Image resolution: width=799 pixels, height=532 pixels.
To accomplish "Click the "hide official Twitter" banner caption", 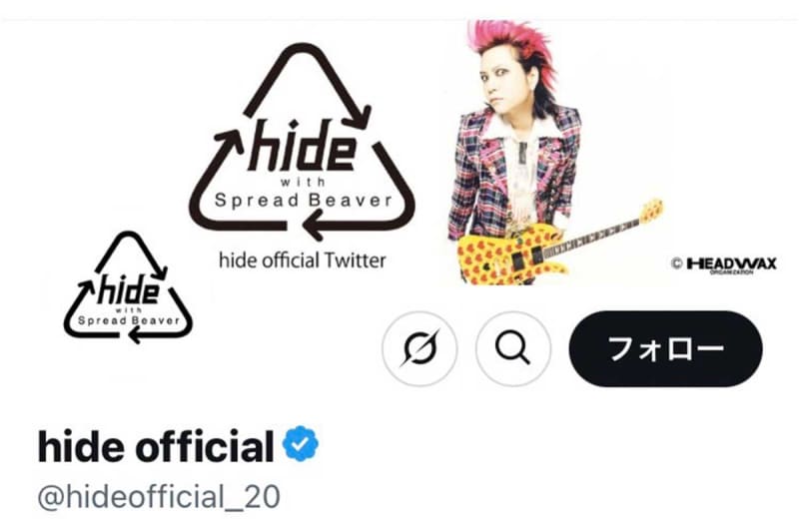I will coord(303,261).
